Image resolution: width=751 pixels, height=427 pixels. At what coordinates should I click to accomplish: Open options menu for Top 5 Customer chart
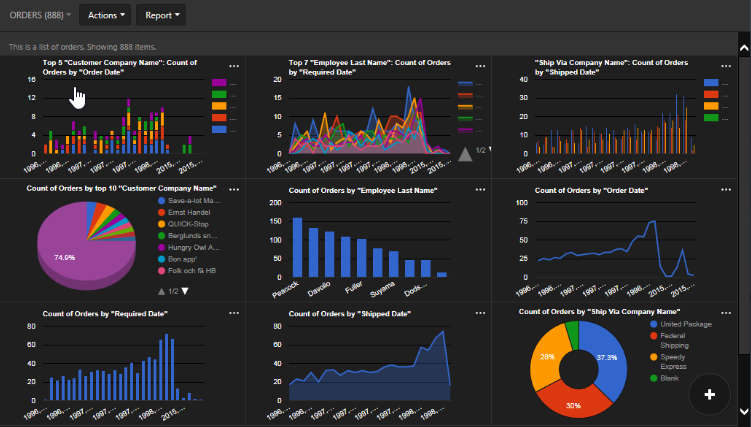235,65
